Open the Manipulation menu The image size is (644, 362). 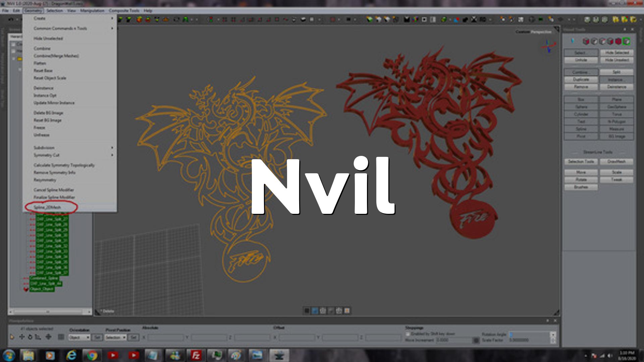(92, 10)
